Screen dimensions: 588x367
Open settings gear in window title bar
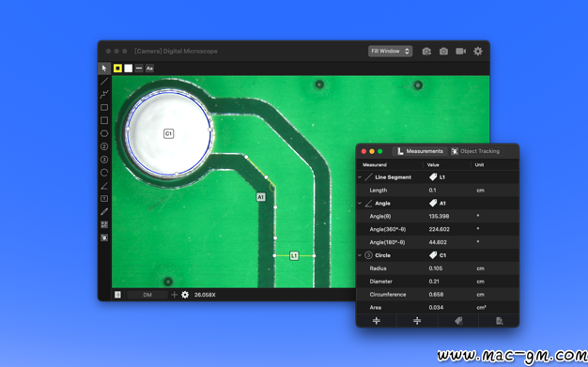click(478, 52)
